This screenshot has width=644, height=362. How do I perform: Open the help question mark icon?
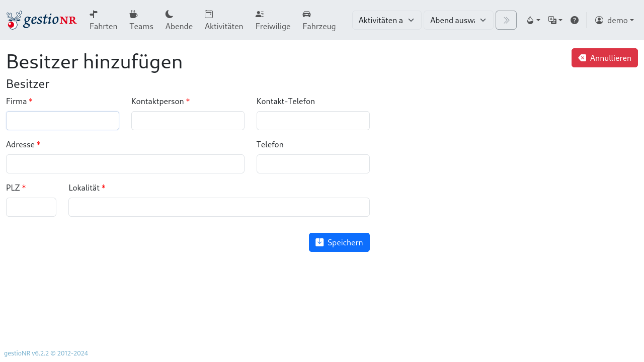[x=575, y=20]
